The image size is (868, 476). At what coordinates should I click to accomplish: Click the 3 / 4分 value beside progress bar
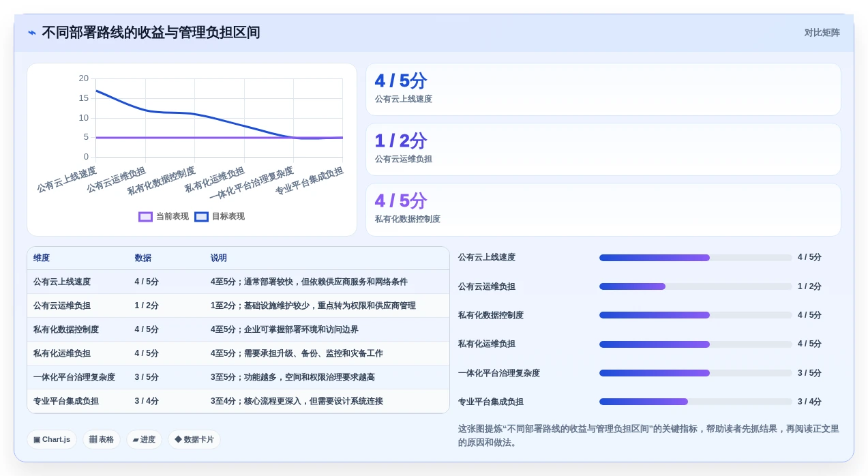[x=809, y=402]
